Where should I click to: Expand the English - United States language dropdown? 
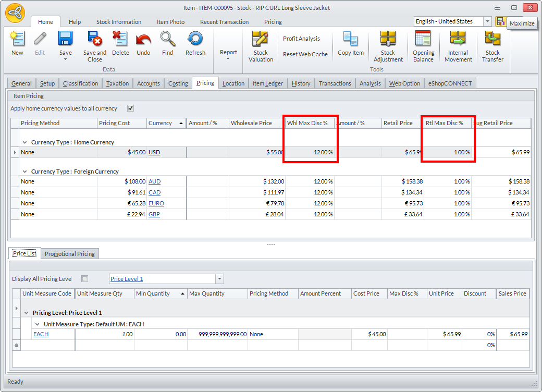point(487,21)
